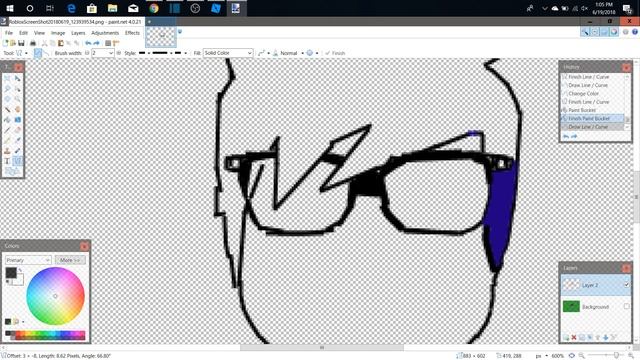Screen dimensions: 640x360
Task: Select the Eraser tool
Action: pos(18,130)
